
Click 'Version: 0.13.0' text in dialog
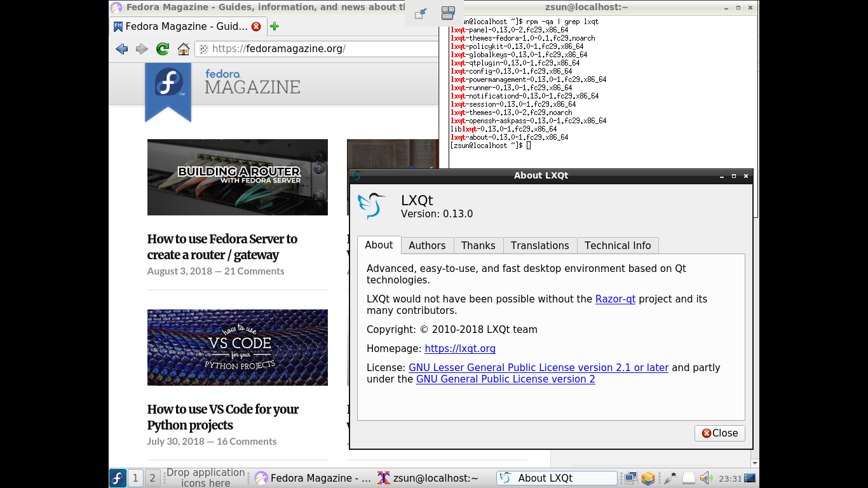(437, 214)
